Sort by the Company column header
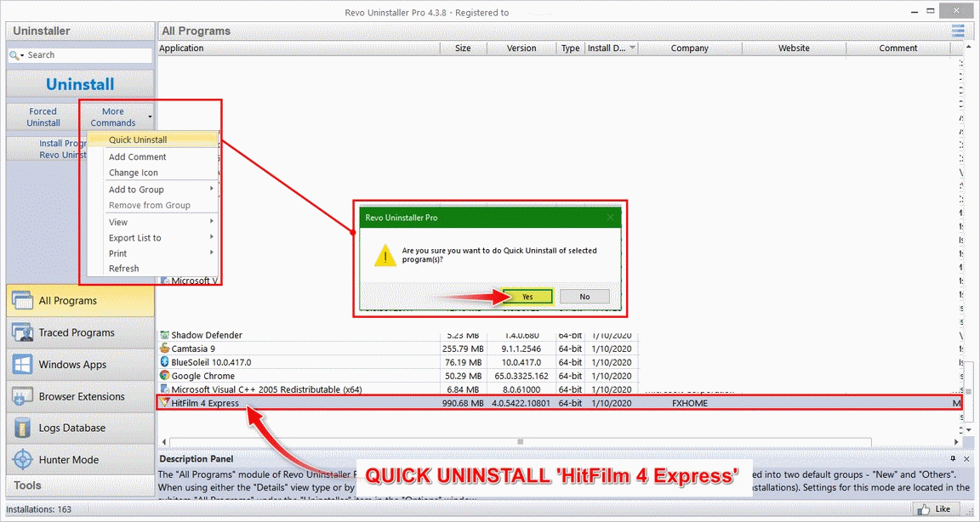Image resolution: width=980 pixels, height=522 pixels. coord(689,48)
